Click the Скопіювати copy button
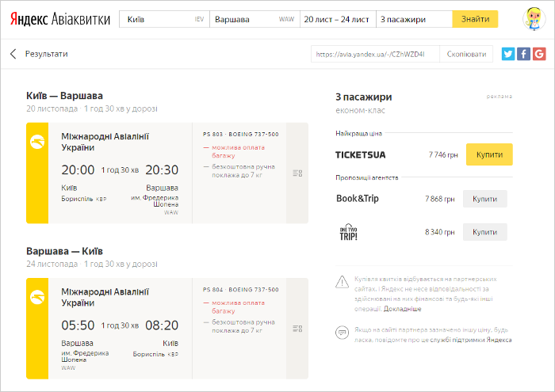Image resolution: width=555 pixels, height=392 pixels. click(466, 54)
